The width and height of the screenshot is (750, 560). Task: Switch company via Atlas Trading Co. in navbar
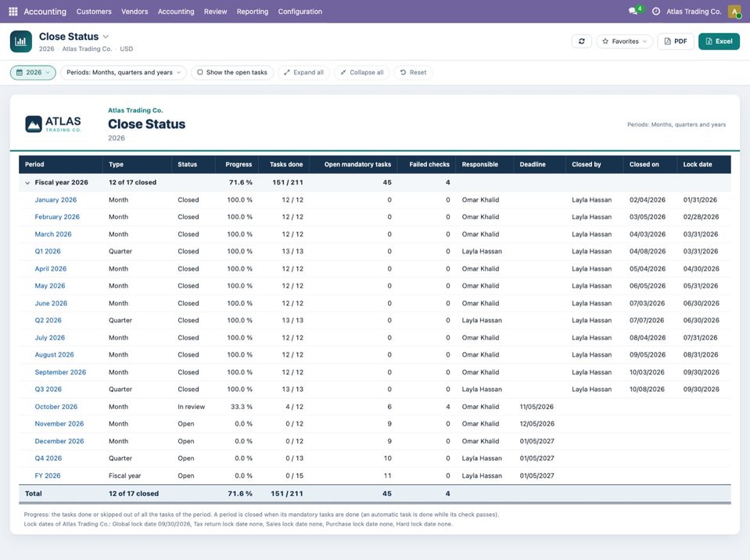coord(694,12)
